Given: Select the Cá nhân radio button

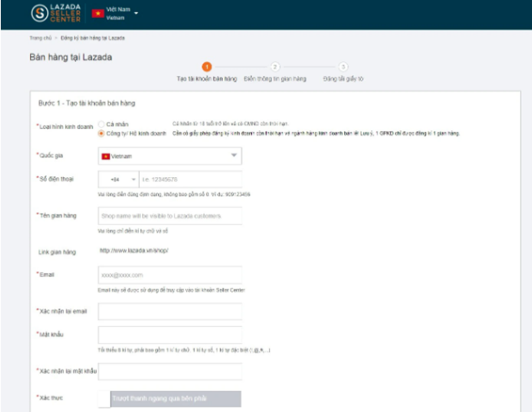Looking at the screenshot, I should click(x=101, y=124).
